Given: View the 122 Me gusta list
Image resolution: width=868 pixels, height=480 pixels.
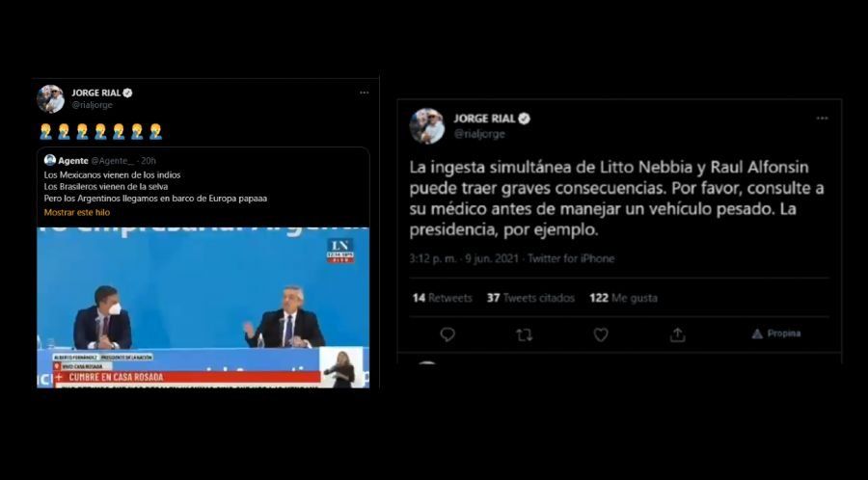Looking at the screenshot, I should 623,298.
